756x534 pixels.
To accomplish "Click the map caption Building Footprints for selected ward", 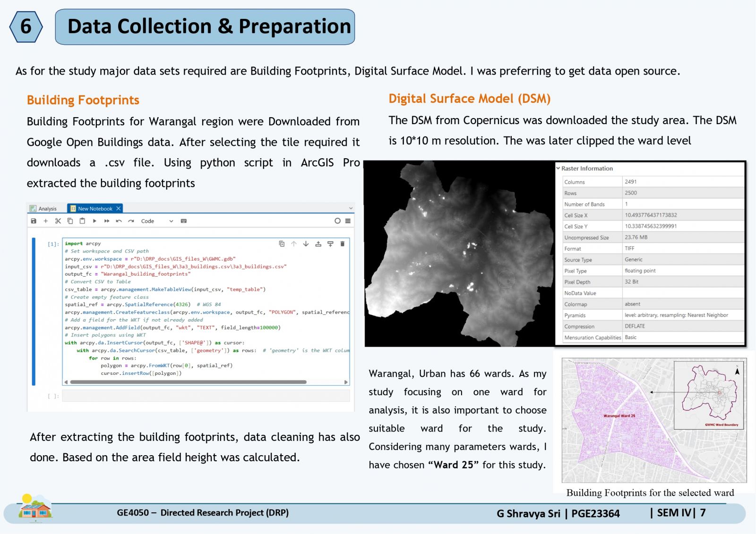I will coord(650,493).
